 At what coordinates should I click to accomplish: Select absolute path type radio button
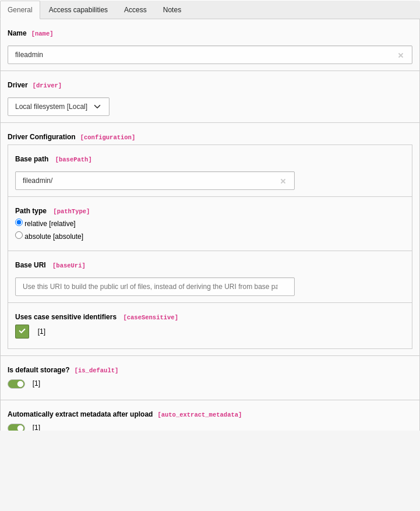(x=19, y=235)
